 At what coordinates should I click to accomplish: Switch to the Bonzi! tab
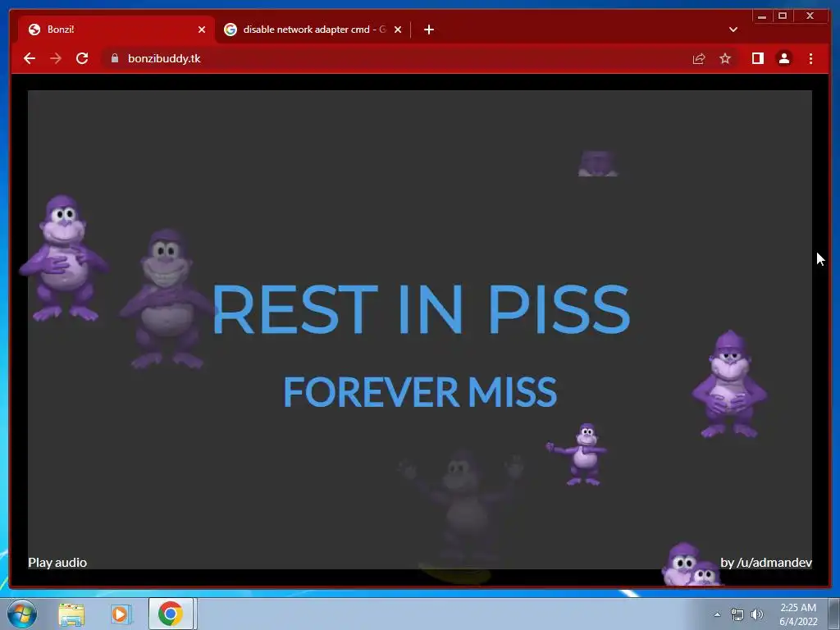point(116,30)
